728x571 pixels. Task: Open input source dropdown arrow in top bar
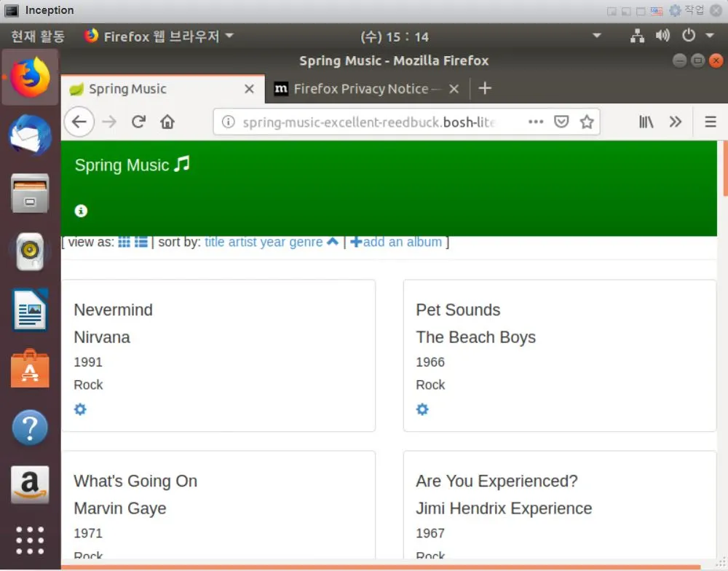click(x=597, y=35)
